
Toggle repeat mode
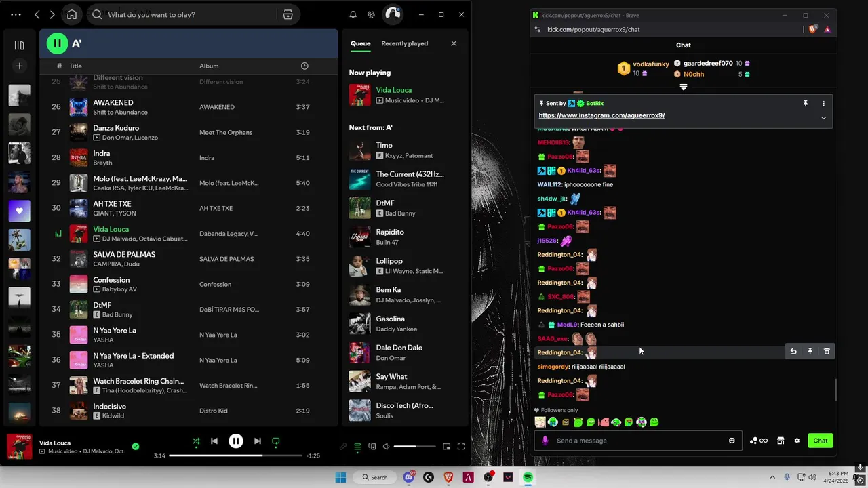276,441
